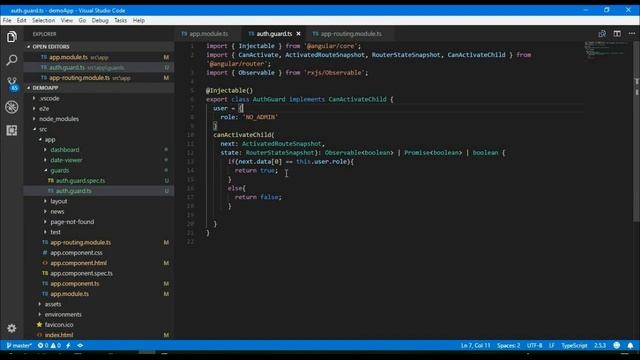Screen dimensions: 640x360
Task: Open Help menu
Action: [x=139, y=20]
